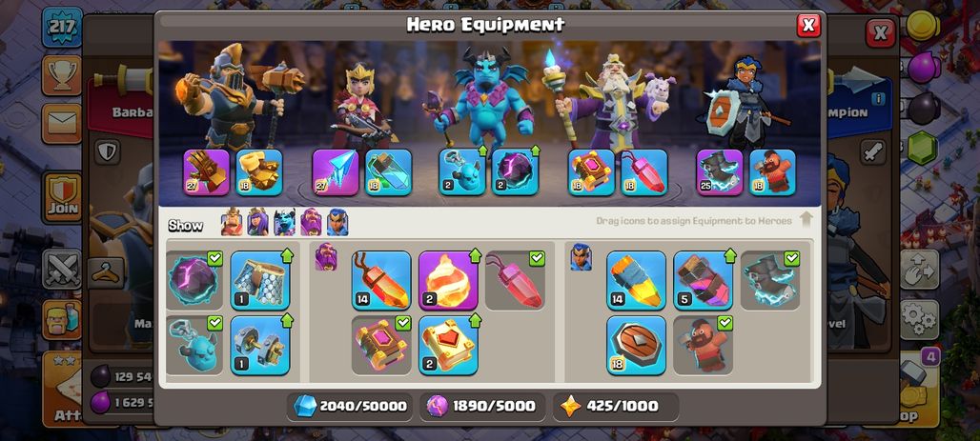Select the Seeking Shield equipment level 18

(x=636, y=345)
